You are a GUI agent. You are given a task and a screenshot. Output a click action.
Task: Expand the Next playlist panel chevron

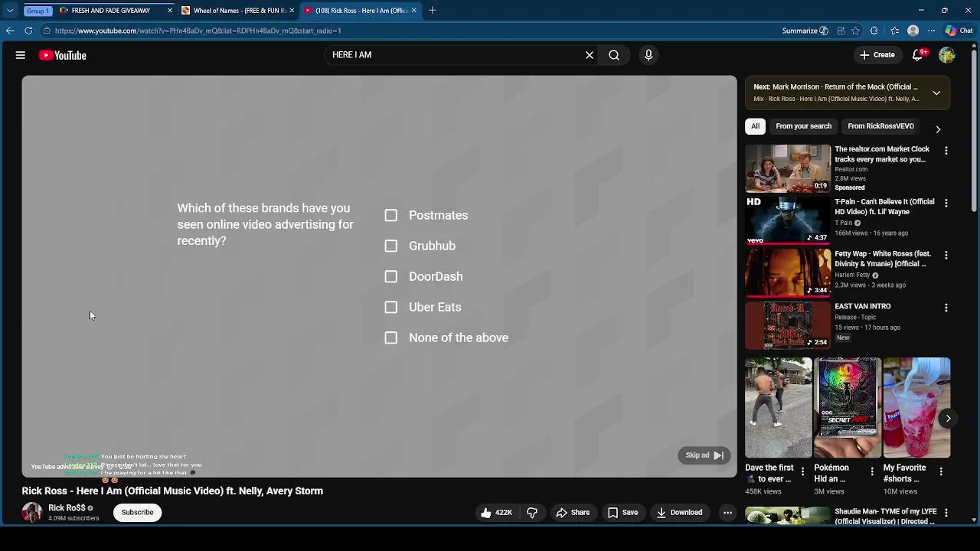point(936,93)
